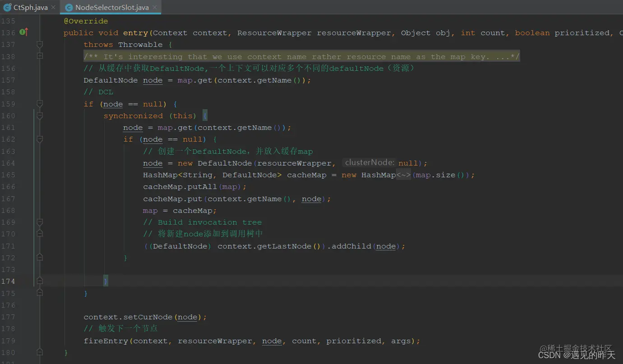Click "prioritized" argument on line 179
The width and height of the screenshot is (623, 364).
click(354, 341)
